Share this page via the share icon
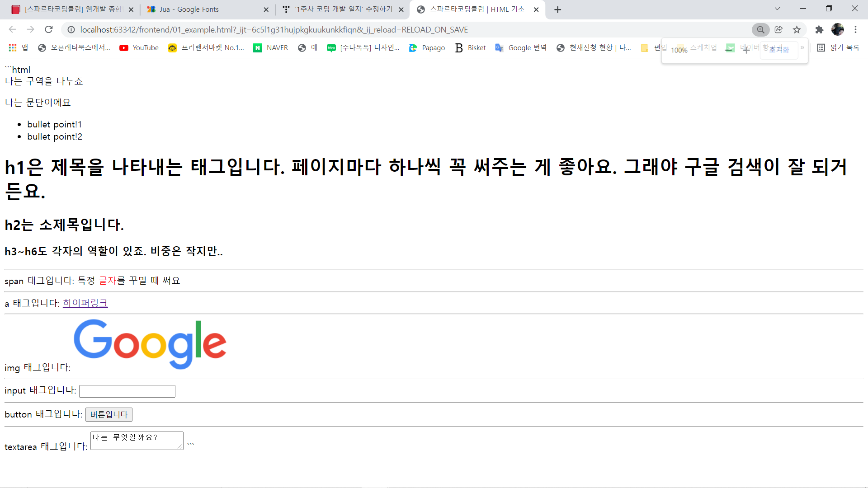Image resolution: width=868 pixels, height=488 pixels. (x=778, y=29)
